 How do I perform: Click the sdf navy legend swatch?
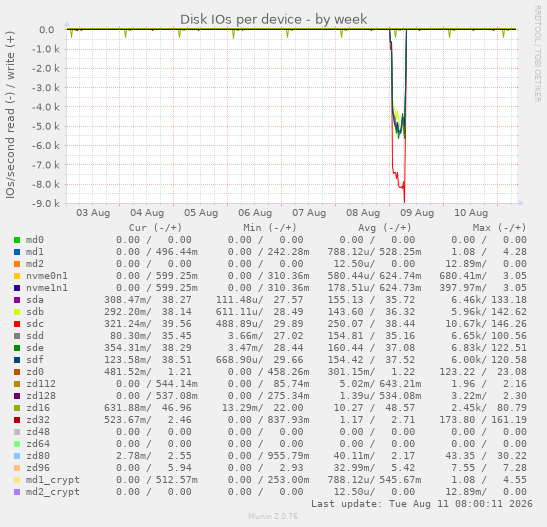pyautogui.click(x=17, y=360)
